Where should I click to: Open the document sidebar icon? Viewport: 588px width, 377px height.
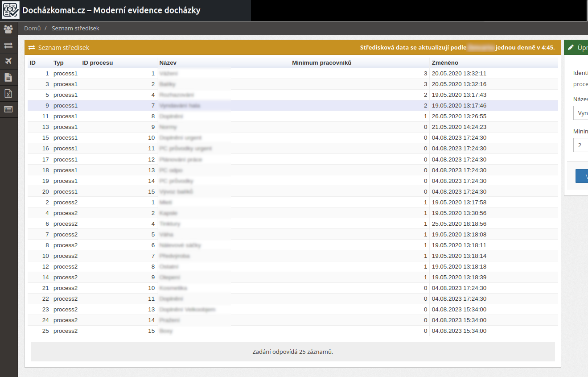[8, 78]
